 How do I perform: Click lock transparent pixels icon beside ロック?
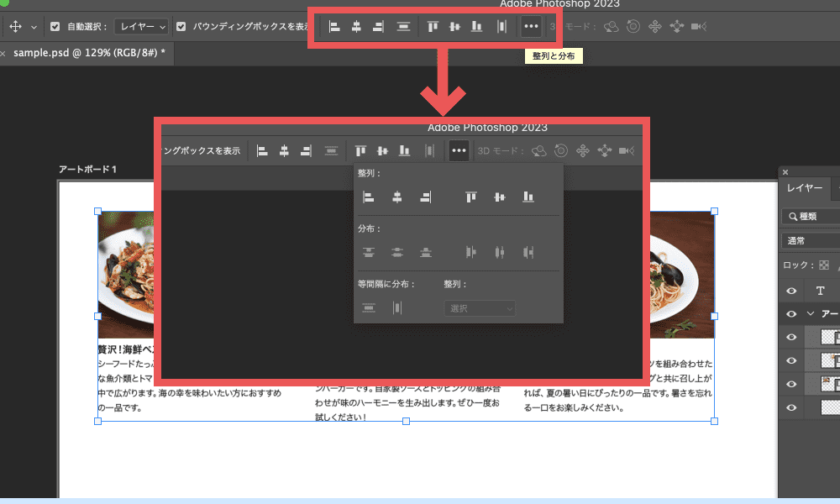[824, 265]
